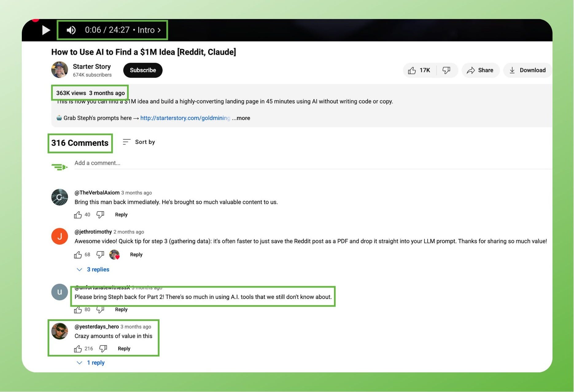Click the 316 Comments heading
The height and width of the screenshot is (392, 574).
pos(80,143)
